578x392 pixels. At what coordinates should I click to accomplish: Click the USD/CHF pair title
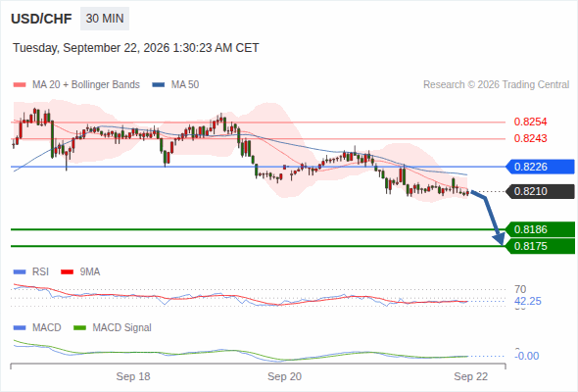41,19
